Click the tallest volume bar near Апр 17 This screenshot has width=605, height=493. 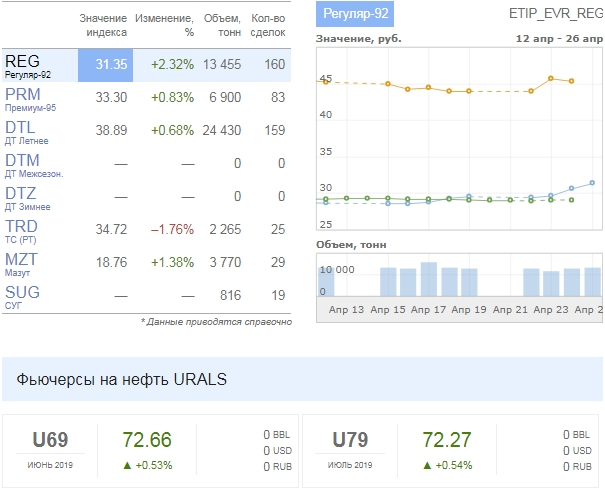click(x=428, y=279)
